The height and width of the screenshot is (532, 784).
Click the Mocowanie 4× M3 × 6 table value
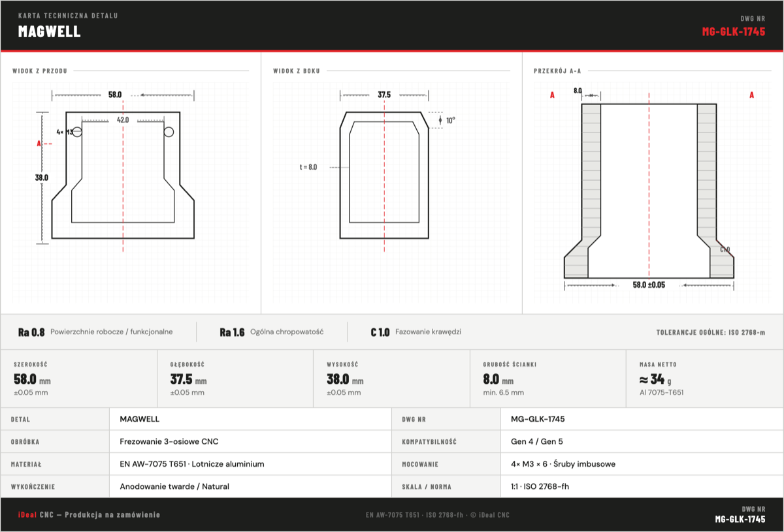[x=563, y=464]
